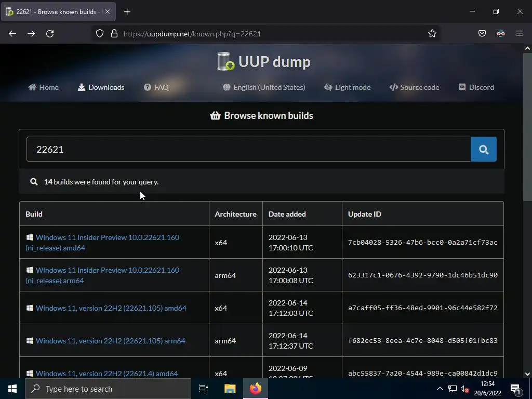Click the Firefox account avatar icon
The width and height of the screenshot is (532, 399).
click(x=501, y=34)
